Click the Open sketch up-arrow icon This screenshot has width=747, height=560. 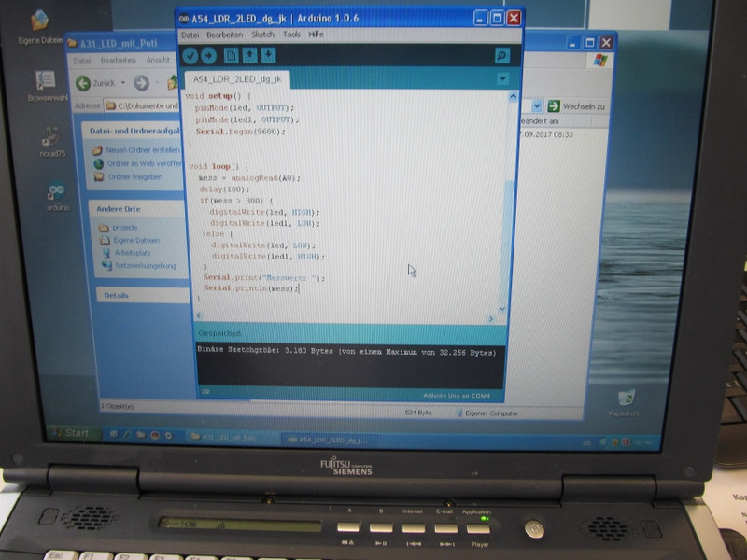pos(250,55)
